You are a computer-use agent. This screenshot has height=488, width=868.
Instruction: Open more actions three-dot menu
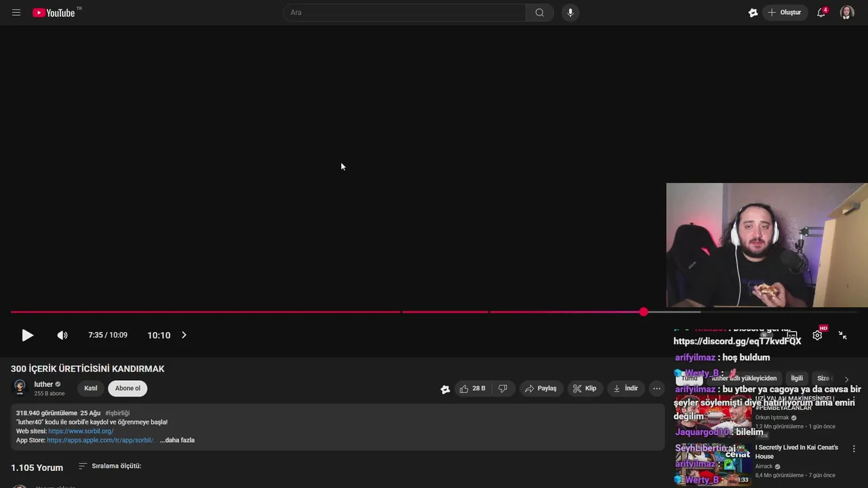coord(656,388)
